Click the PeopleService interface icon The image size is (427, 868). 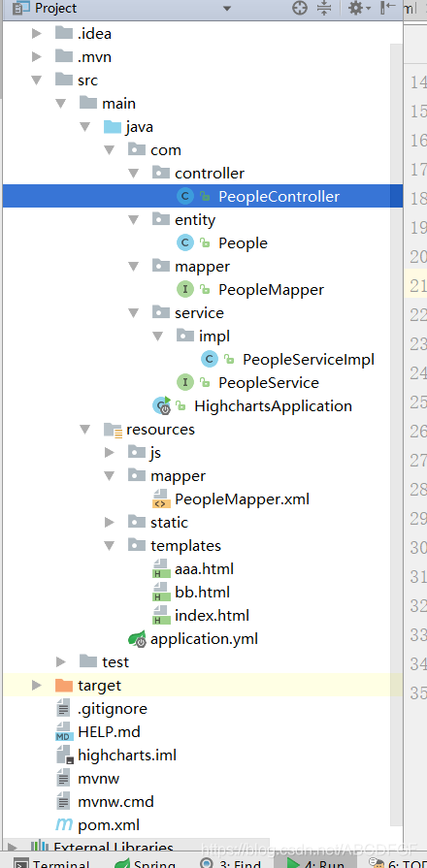pyautogui.click(x=184, y=382)
